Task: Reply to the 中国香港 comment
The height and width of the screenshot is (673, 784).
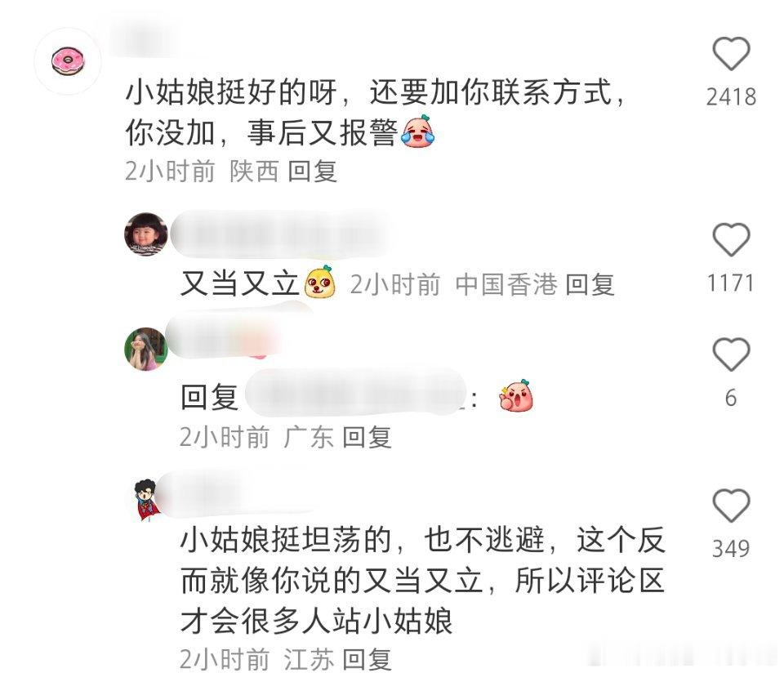Action: click(590, 285)
